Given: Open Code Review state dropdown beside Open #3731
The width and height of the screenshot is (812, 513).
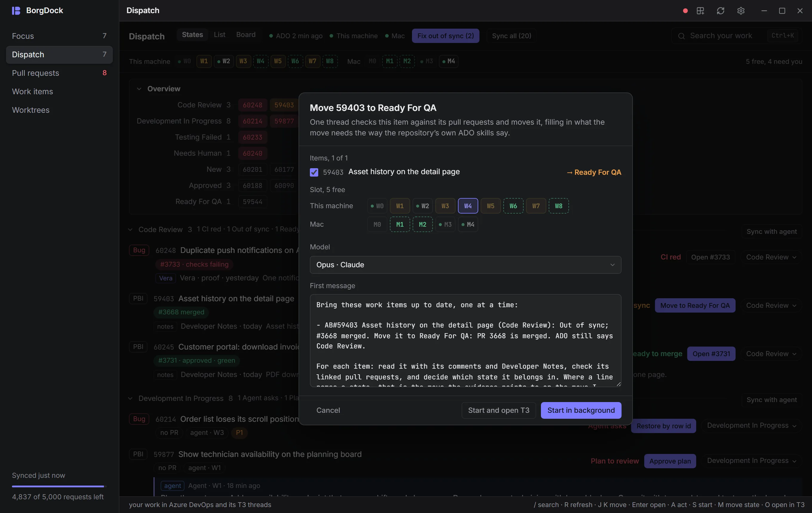Looking at the screenshot, I should tap(771, 354).
